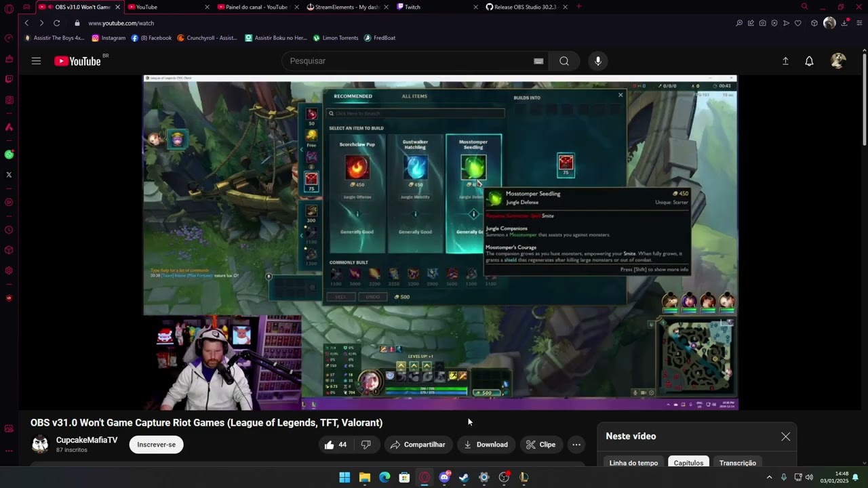Open Discord from the taskbar
868x488 pixels.
point(444,478)
